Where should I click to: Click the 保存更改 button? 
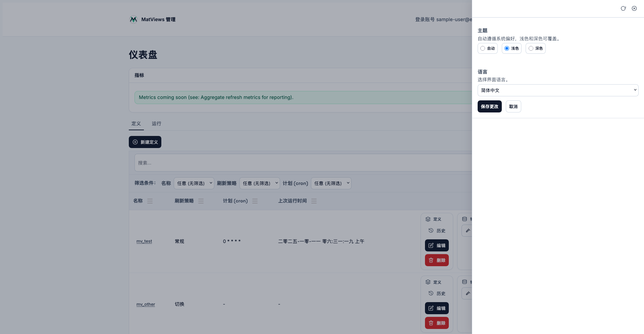coord(489,106)
